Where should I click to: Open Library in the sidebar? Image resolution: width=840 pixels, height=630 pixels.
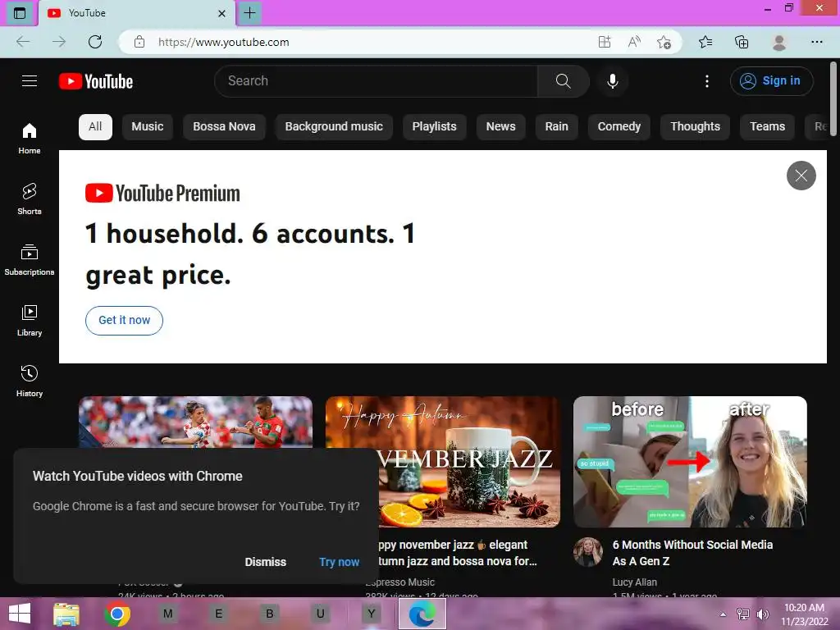coord(30,321)
